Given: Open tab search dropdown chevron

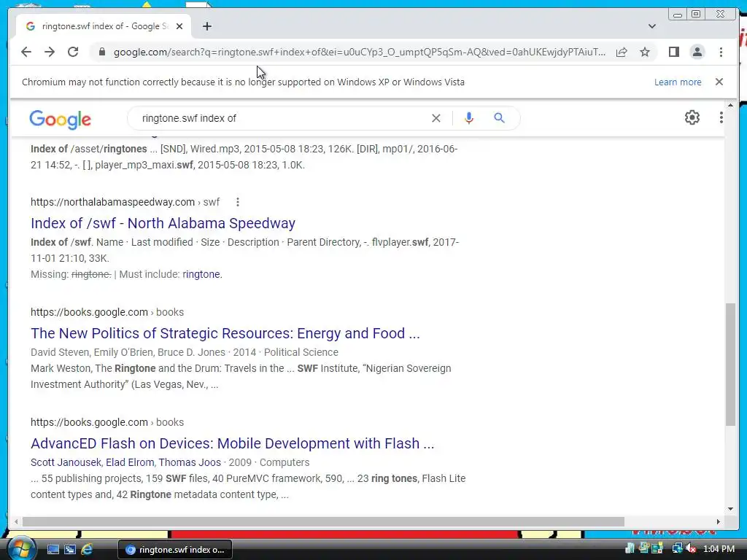Looking at the screenshot, I should coord(652,26).
